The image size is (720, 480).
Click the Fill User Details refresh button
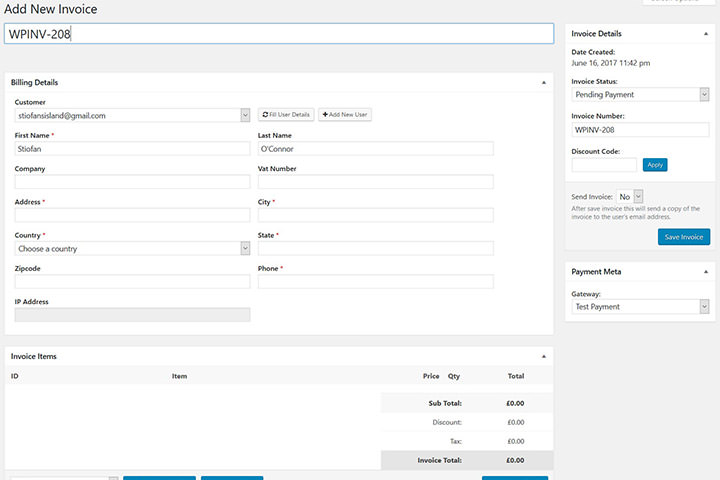click(286, 115)
